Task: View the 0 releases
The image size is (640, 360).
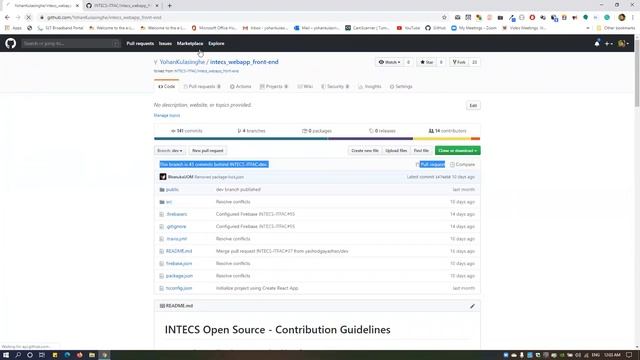Action: (382, 131)
